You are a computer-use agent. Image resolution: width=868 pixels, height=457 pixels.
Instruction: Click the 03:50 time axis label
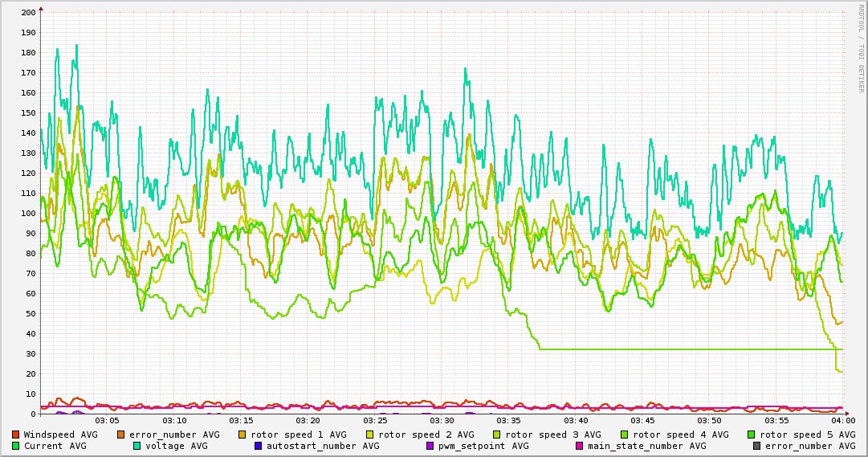point(710,422)
